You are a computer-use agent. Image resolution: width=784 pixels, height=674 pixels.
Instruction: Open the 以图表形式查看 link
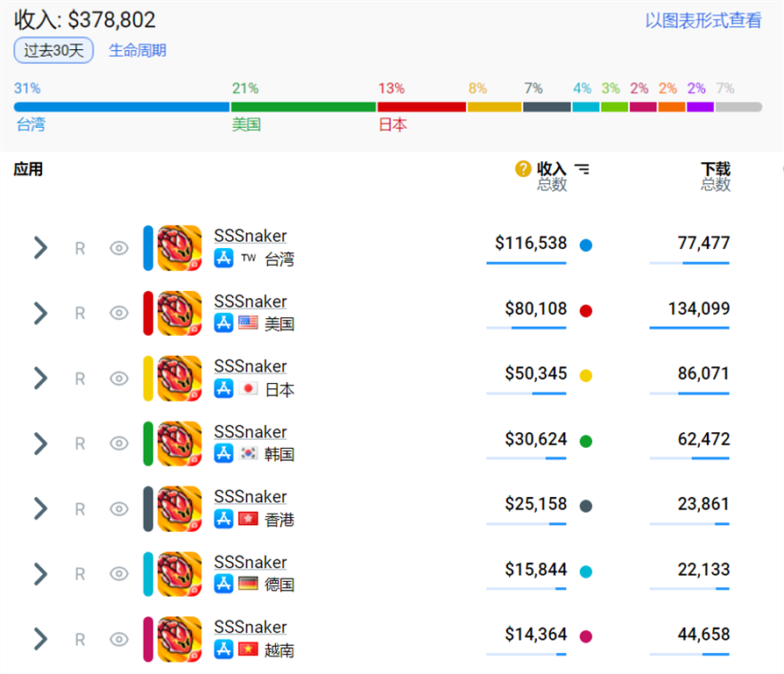click(x=703, y=21)
